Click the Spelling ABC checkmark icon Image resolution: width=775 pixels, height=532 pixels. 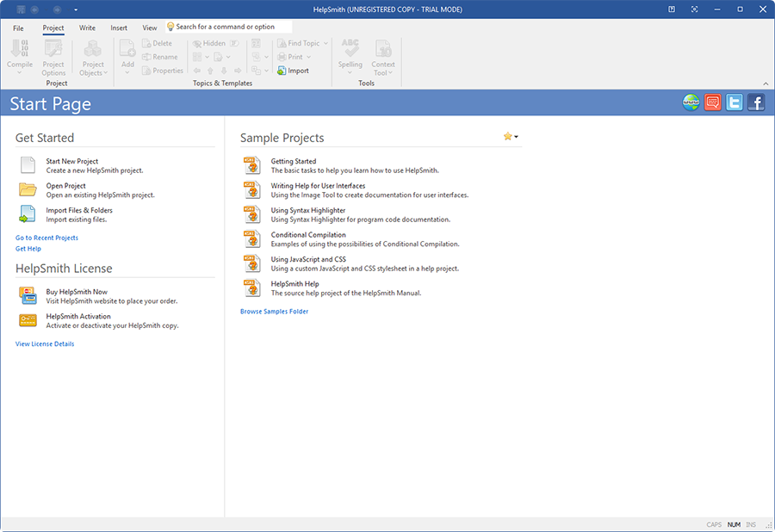pos(350,48)
